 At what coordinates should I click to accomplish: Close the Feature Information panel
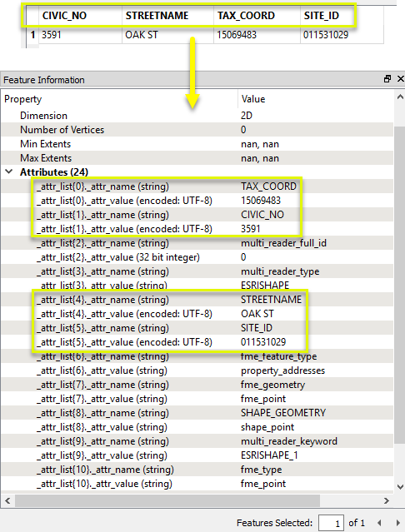point(401,79)
